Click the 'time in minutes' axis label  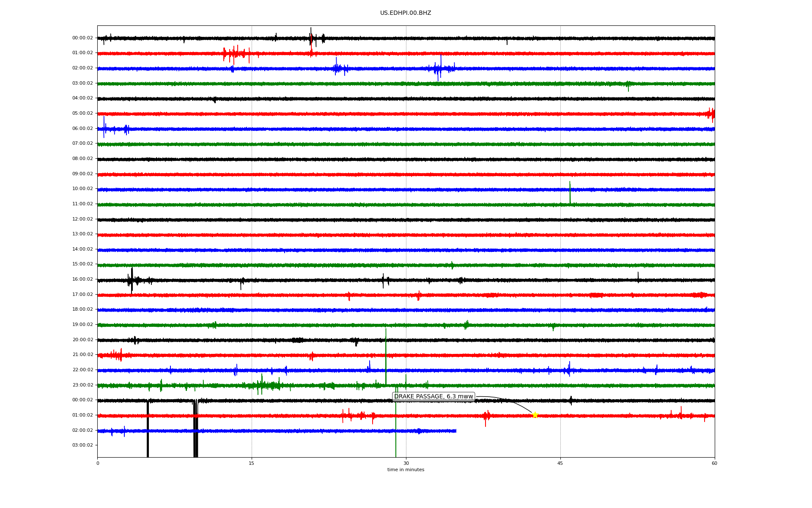tap(406, 470)
